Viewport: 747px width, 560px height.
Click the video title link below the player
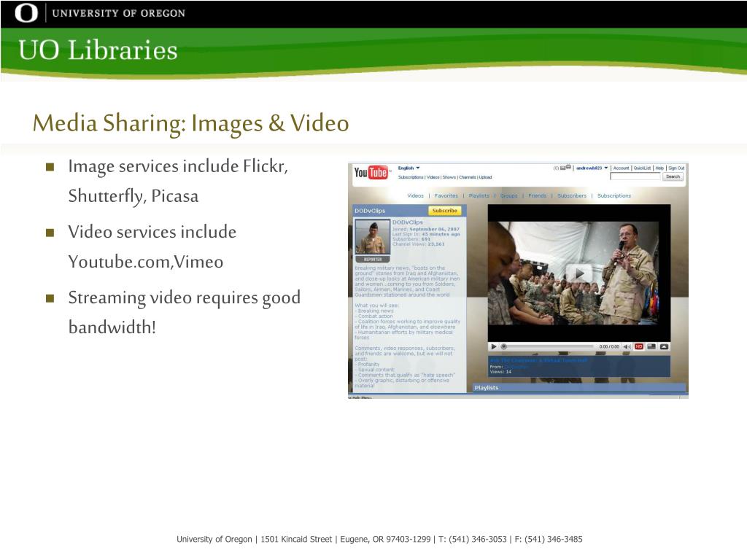[x=538, y=360]
